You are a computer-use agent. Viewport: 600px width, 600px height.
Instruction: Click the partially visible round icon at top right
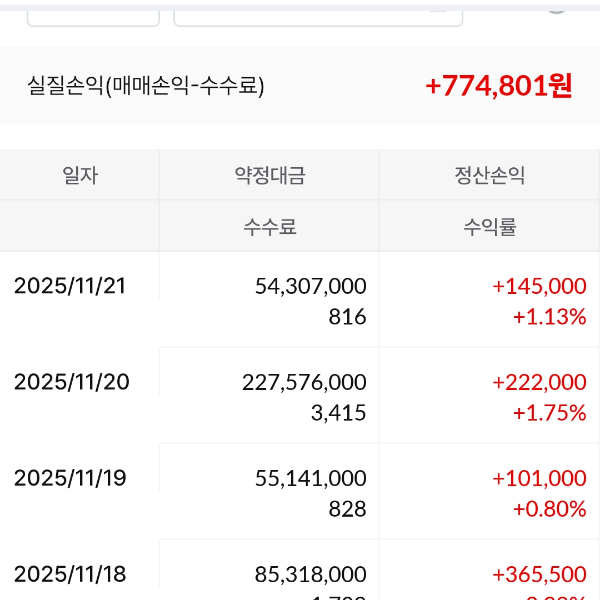(x=557, y=6)
